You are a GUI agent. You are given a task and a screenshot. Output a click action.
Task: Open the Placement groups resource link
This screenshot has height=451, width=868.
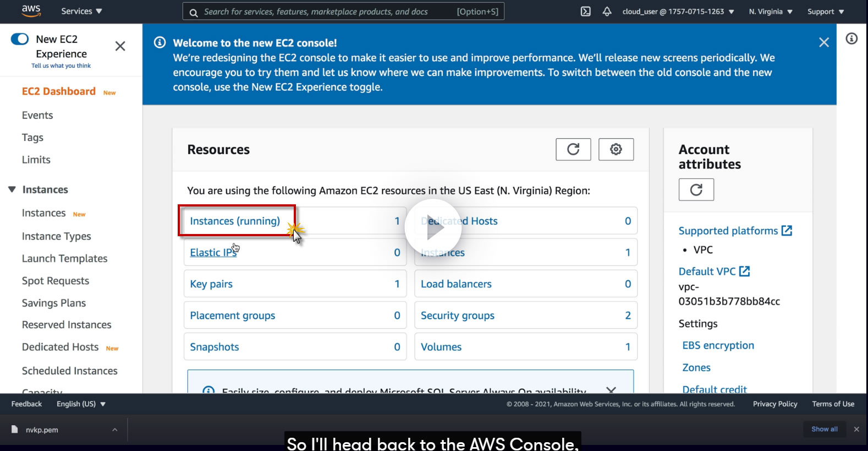[233, 316]
